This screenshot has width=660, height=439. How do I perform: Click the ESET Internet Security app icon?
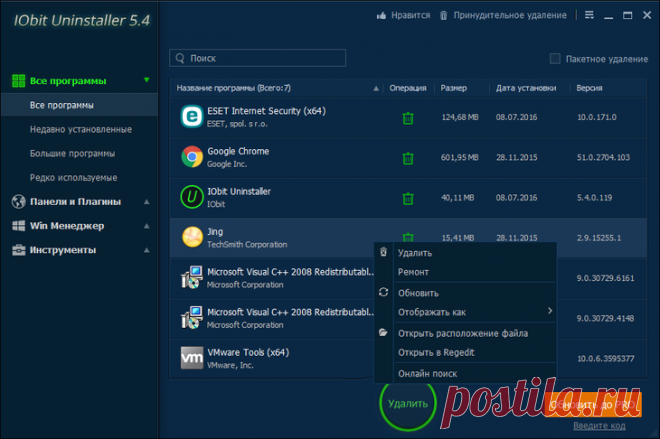coord(192,117)
